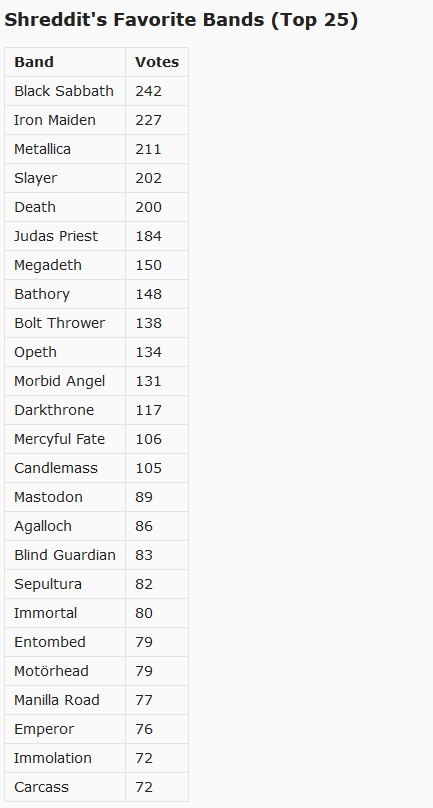Click the Slayer vote count 202

(x=148, y=178)
